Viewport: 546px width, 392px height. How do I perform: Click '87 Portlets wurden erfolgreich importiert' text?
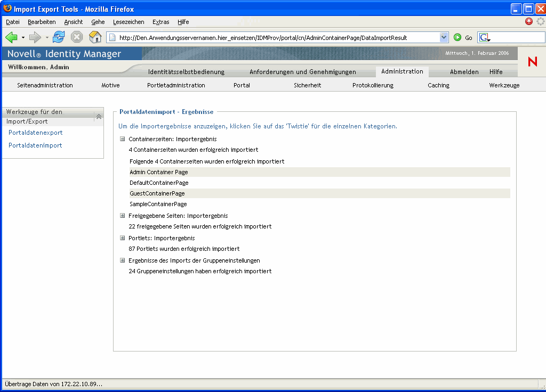184,249
